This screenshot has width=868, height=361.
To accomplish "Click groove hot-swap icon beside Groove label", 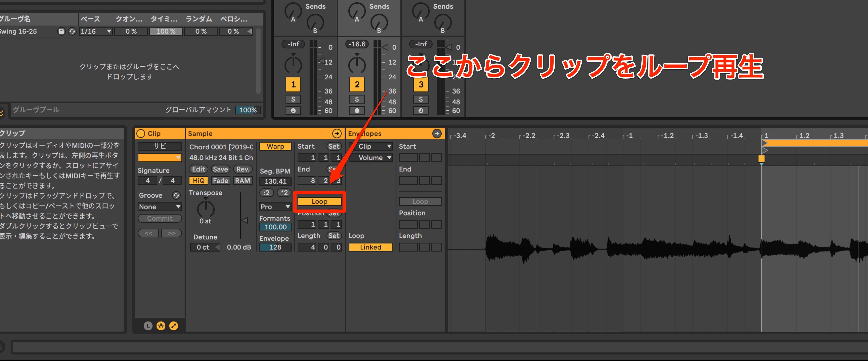I will tap(176, 195).
